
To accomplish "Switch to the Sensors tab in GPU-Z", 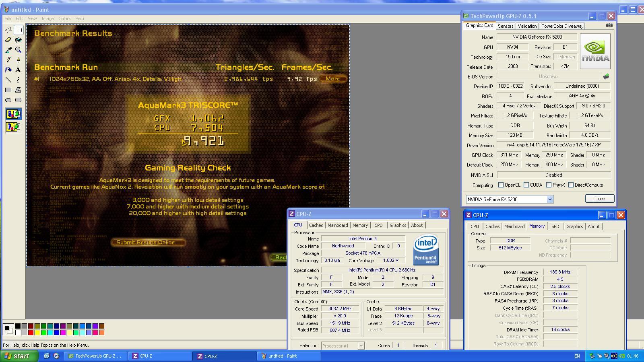I will tap(506, 26).
